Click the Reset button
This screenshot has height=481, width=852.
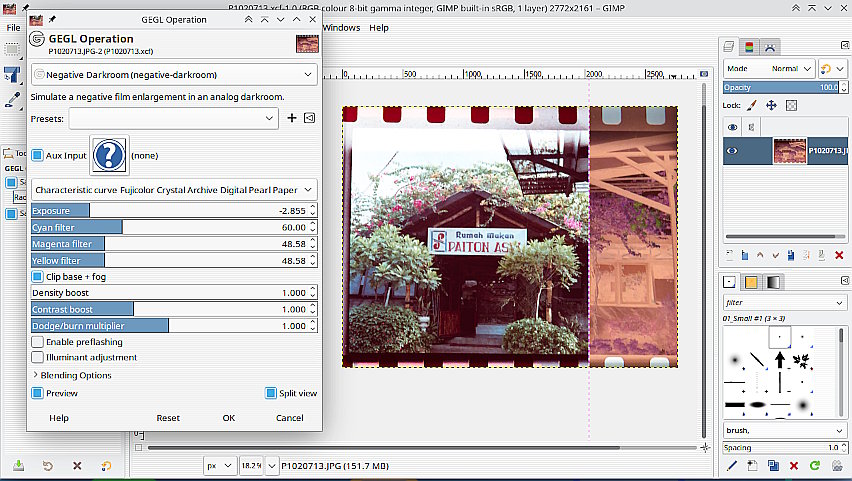(x=168, y=418)
